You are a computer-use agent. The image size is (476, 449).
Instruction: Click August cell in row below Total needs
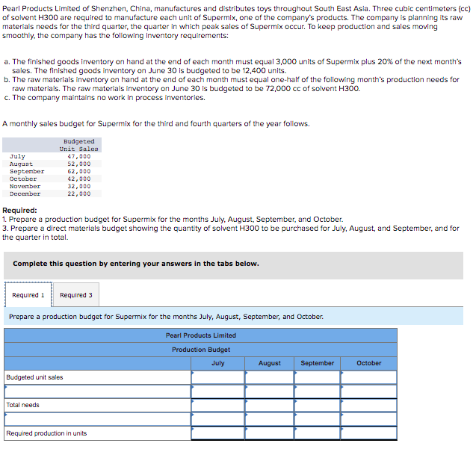tap(269, 419)
